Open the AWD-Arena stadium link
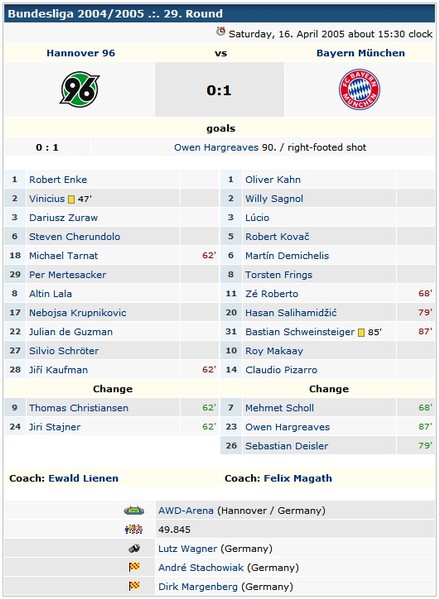The height and width of the screenshot is (599, 439). (x=186, y=510)
